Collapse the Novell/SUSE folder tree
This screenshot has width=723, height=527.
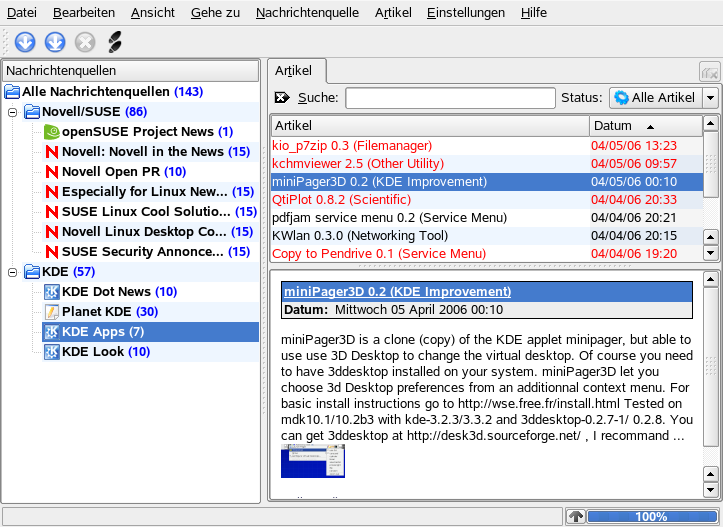[12, 112]
